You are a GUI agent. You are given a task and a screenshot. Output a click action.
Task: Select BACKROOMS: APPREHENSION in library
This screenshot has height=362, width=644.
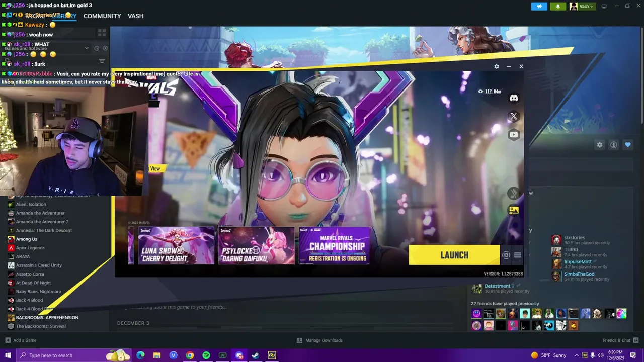click(x=47, y=318)
